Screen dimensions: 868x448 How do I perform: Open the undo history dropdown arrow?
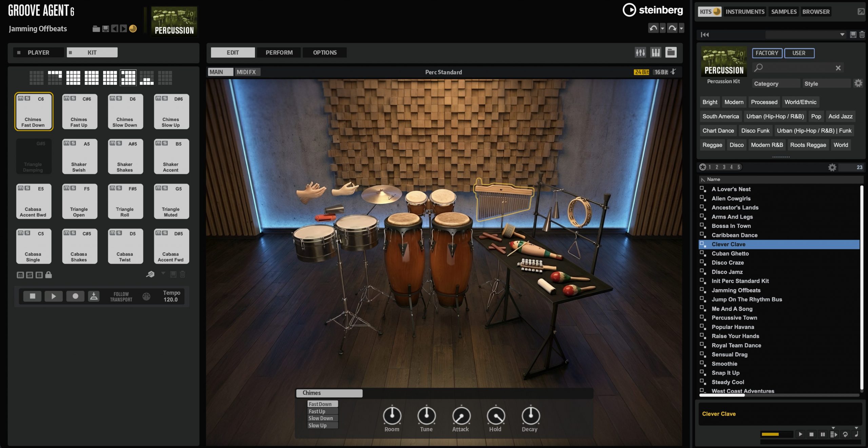(x=663, y=28)
